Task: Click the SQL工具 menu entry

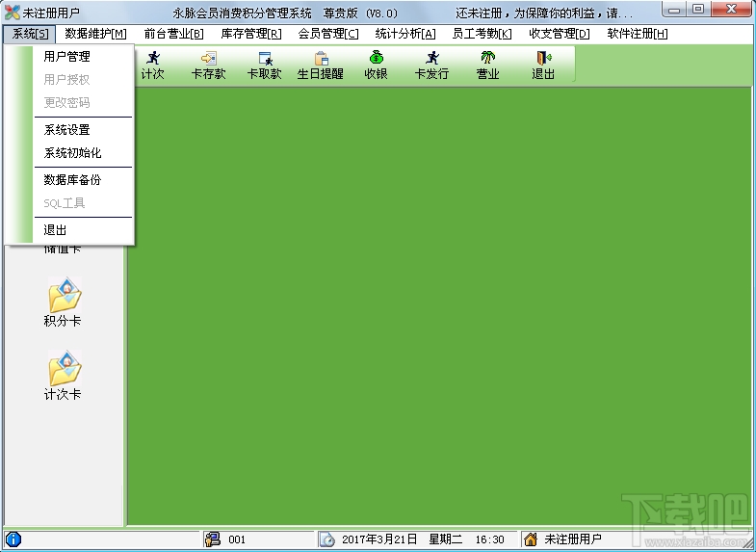Action: coord(65,203)
